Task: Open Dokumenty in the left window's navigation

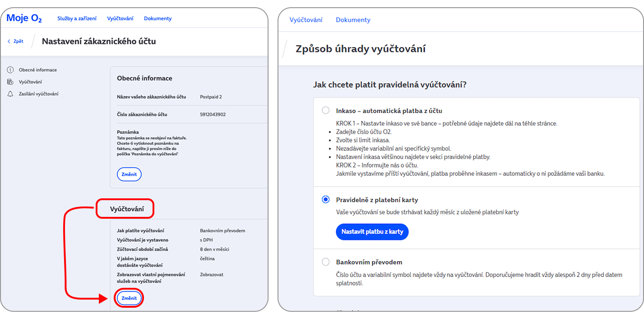Action: (x=158, y=18)
